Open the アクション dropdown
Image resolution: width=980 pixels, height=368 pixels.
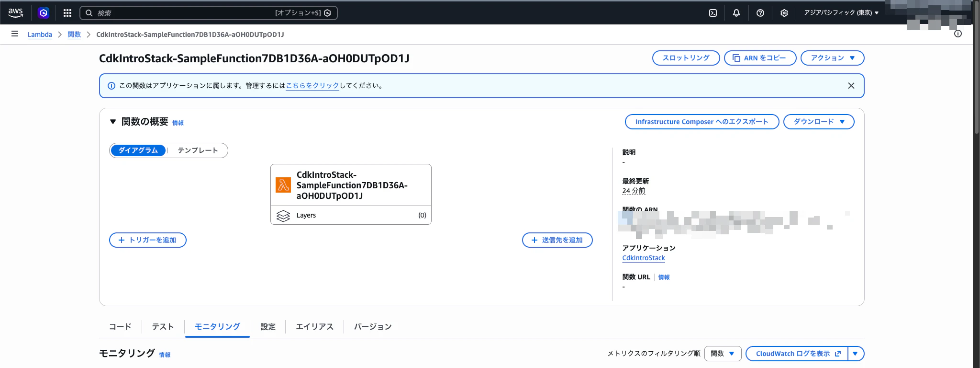click(x=833, y=58)
